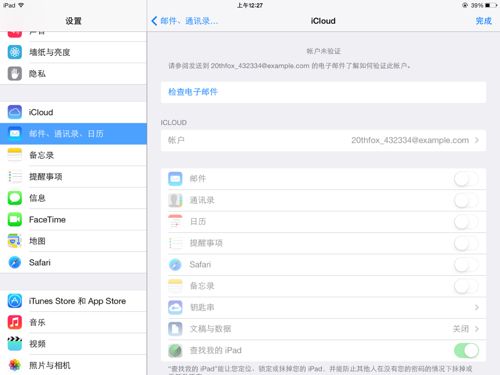Image resolution: width=500 pixels, height=375 pixels.
Task: Tap Done (完成) in the top right
Action: pos(484,21)
